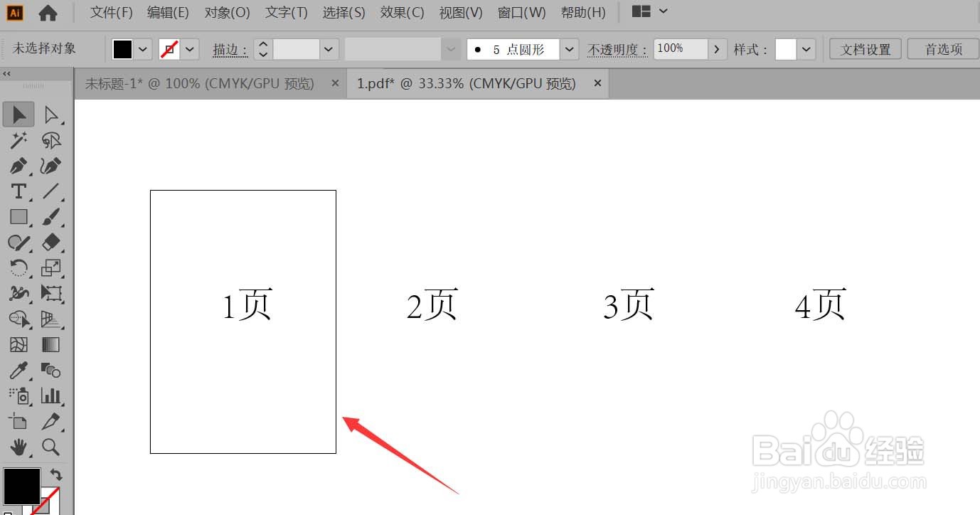Image resolution: width=980 pixels, height=515 pixels.
Task: Select the Free Transform tool
Action: click(51, 294)
